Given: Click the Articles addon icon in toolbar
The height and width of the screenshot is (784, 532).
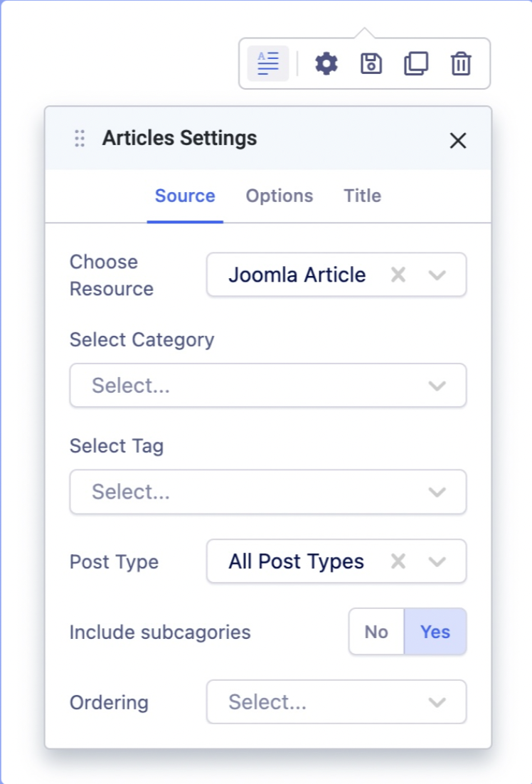Looking at the screenshot, I should (268, 63).
